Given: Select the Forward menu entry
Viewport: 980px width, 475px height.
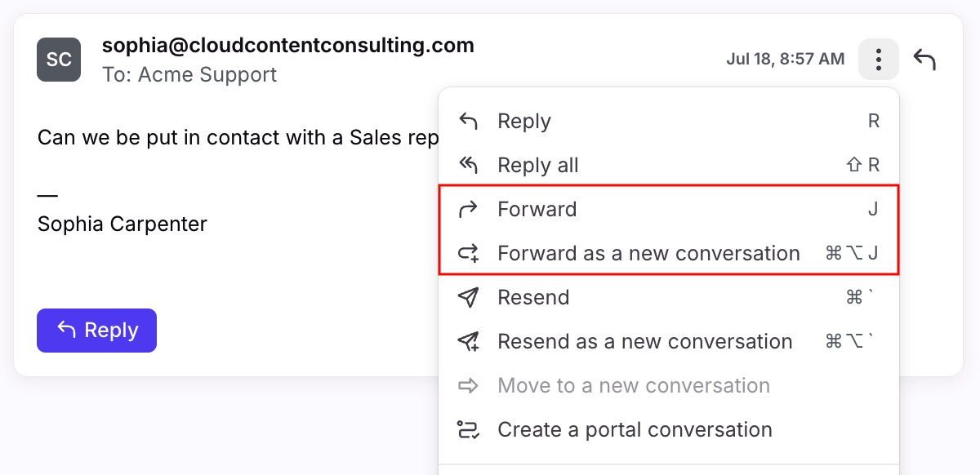Looking at the screenshot, I should [669, 210].
